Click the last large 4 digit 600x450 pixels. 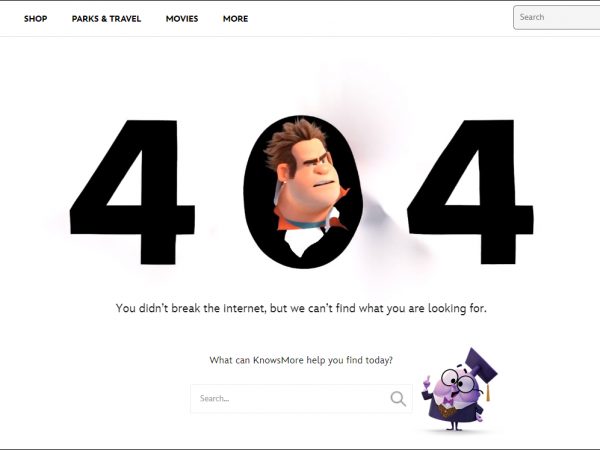(470, 192)
